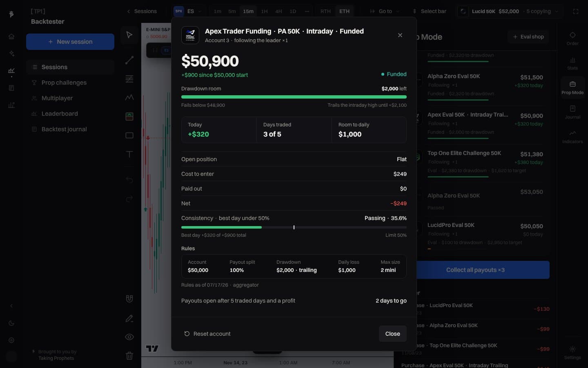Screen dimensions: 588x368
Task: Click the Consistency progress bar
Action: (294, 227)
